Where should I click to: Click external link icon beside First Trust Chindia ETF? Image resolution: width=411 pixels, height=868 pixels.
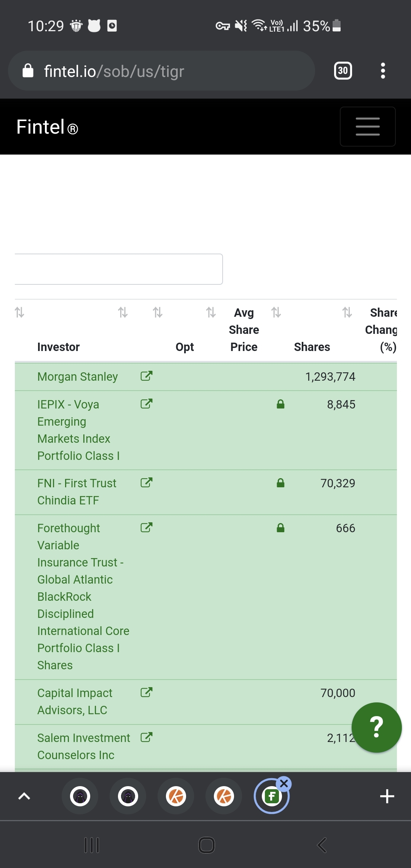pyautogui.click(x=147, y=483)
